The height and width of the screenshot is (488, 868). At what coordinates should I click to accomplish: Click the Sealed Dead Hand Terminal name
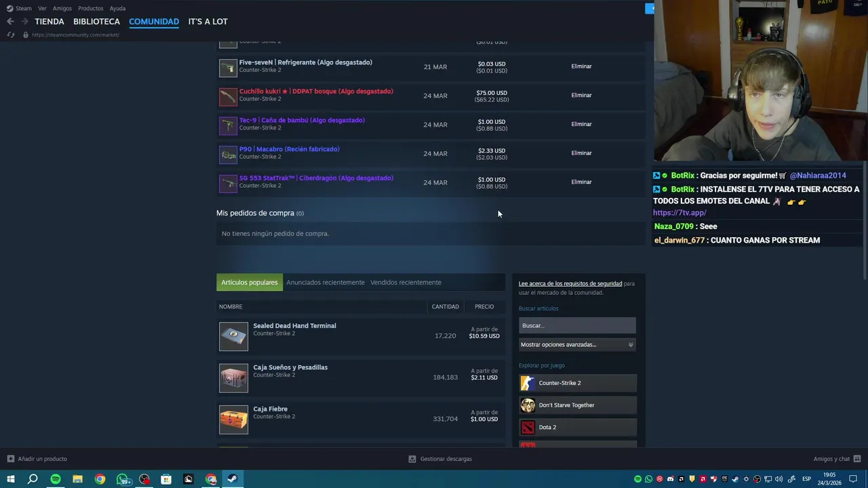(294, 326)
